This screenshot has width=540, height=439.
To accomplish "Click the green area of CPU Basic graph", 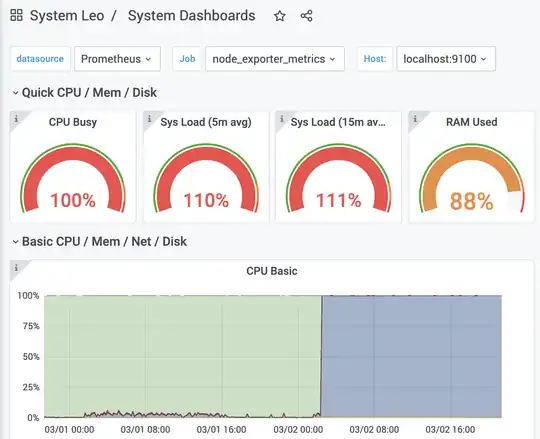I will pos(183,355).
